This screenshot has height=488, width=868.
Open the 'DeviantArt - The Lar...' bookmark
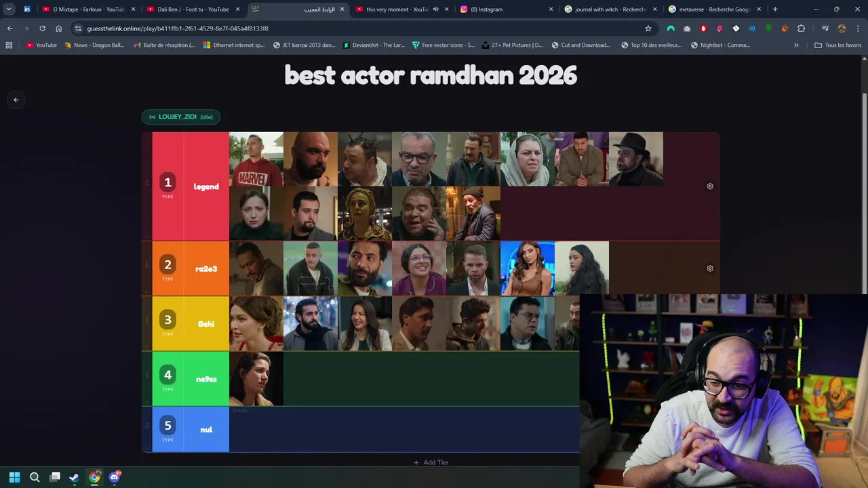click(374, 45)
